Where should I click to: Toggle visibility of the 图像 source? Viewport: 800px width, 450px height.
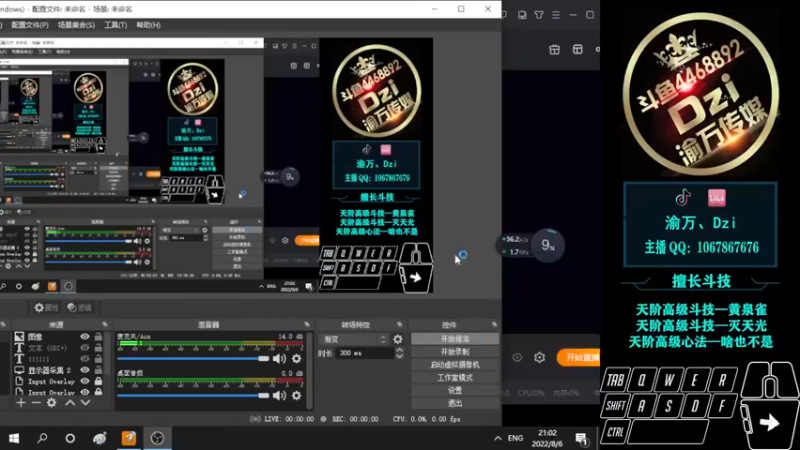click(x=85, y=337)
